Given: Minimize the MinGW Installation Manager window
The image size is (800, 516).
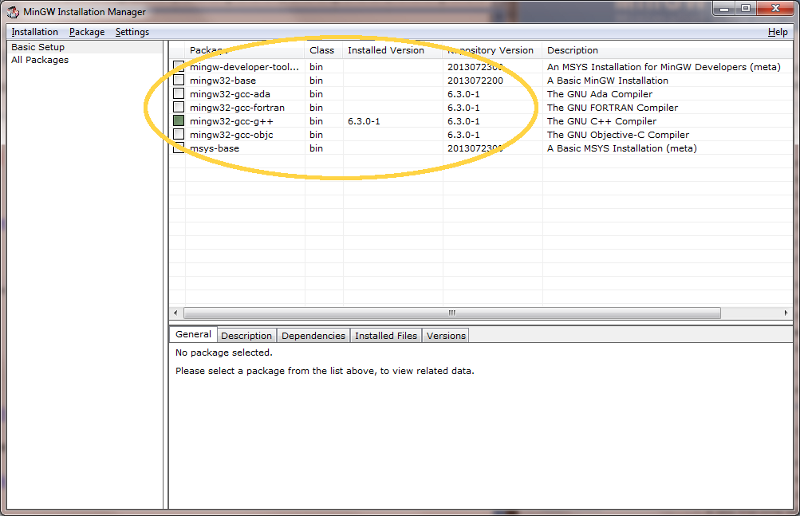Looking at the screenshot, I should coord(724,9).
